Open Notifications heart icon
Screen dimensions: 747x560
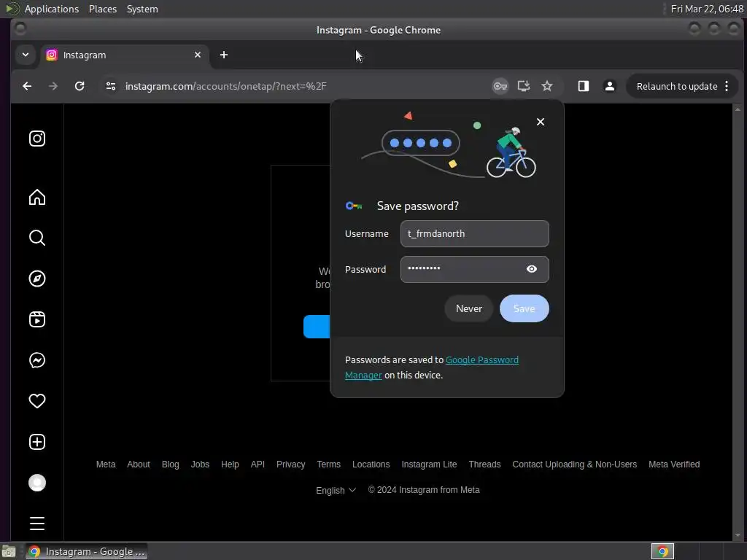37,401
